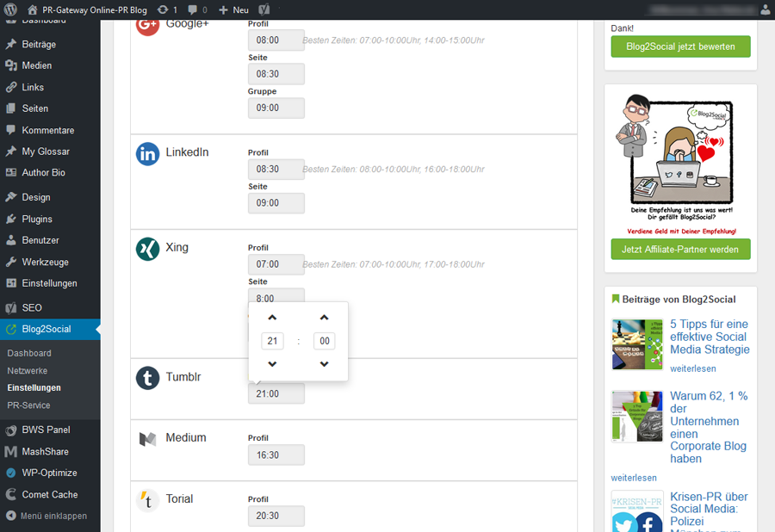Screen dimensions: 775x532
Task: Click the MashShare icon
Action: coord(11,451)
